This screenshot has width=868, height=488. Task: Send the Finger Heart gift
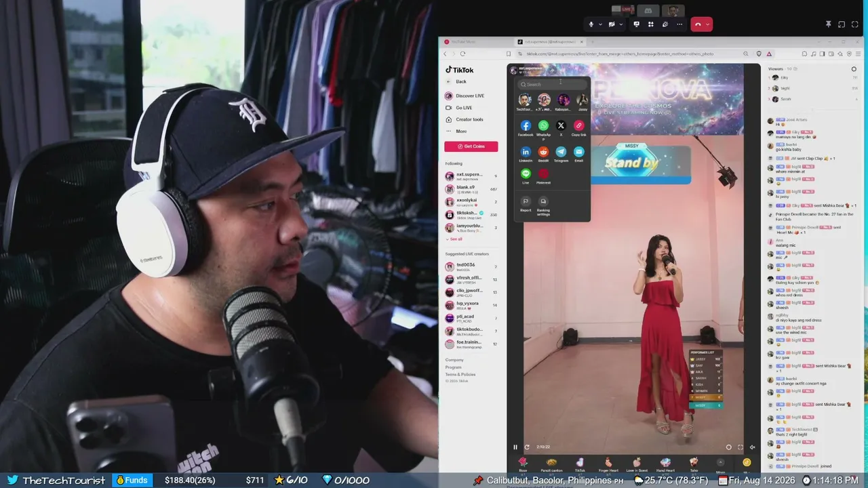click(x=608, y=464)
